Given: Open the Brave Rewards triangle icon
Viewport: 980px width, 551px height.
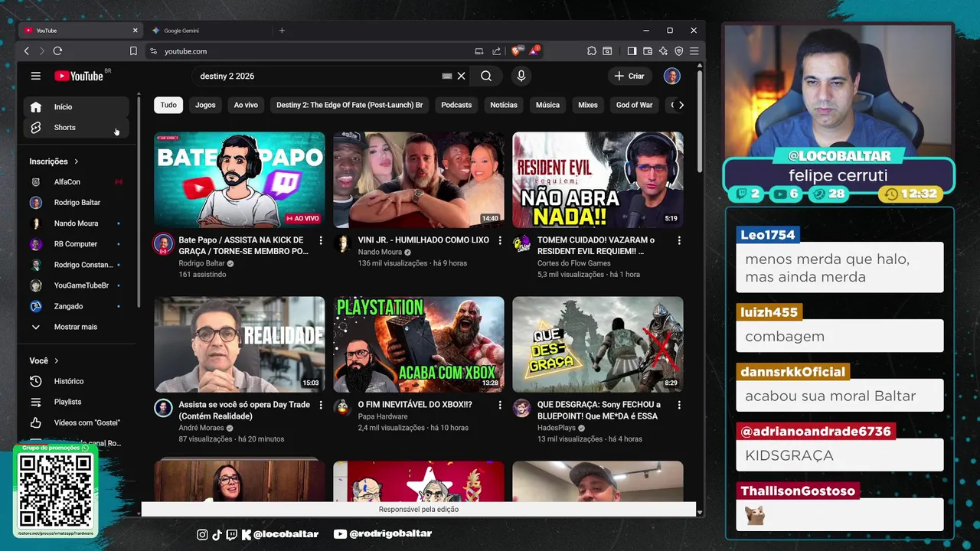Looking at the screenshot, I should (x=534, y=51).
